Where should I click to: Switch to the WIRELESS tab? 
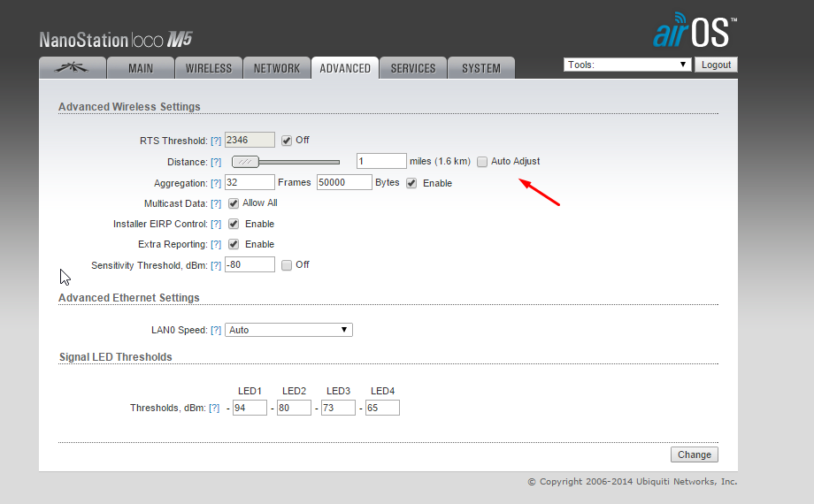(209, 68)
